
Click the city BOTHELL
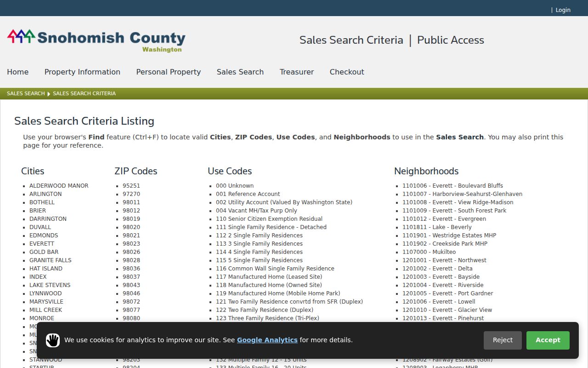tap(42, 202)
